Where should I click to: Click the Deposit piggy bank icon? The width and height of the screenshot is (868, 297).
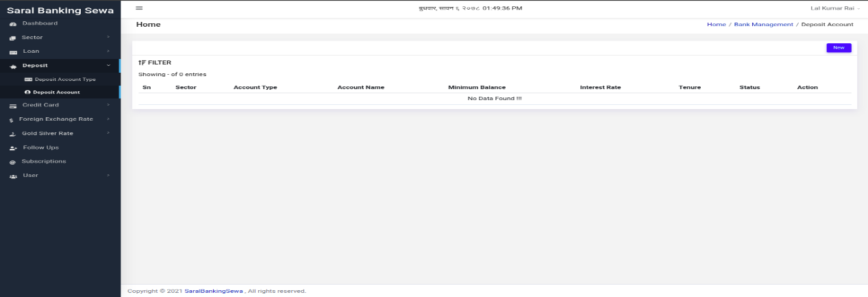tap(12, 66)
